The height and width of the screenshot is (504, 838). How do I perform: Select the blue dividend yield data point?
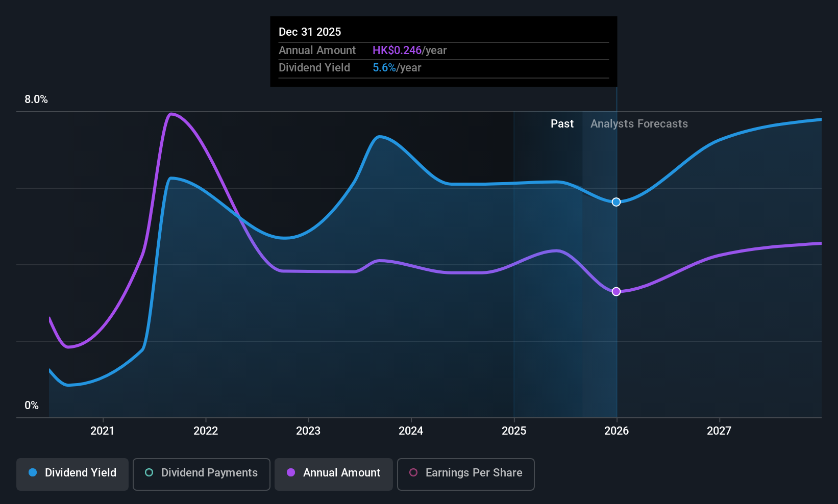(616, 202)
